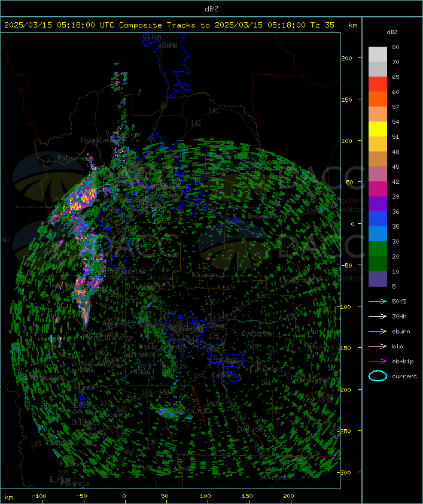Pick the gray 65–70 dBZ swatch
The image size is (423, 504).
point(378,69)
